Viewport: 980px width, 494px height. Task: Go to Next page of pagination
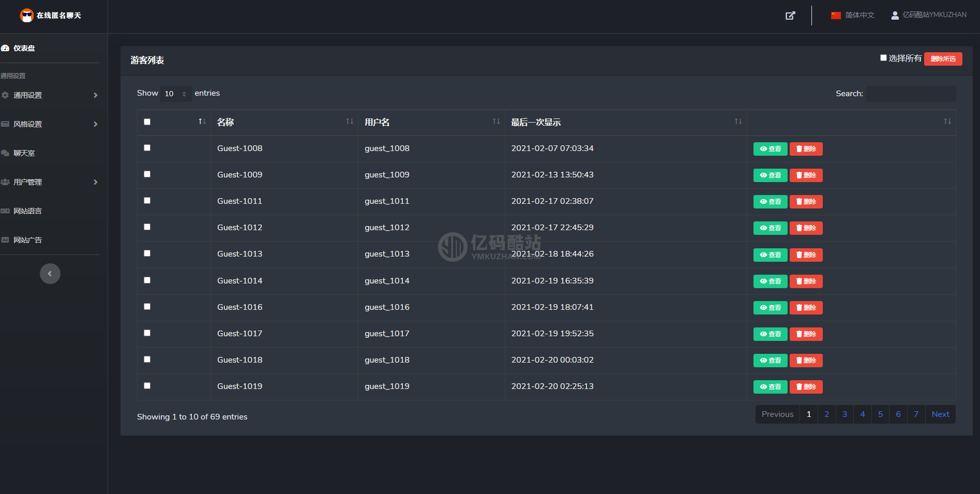point(940,414)
